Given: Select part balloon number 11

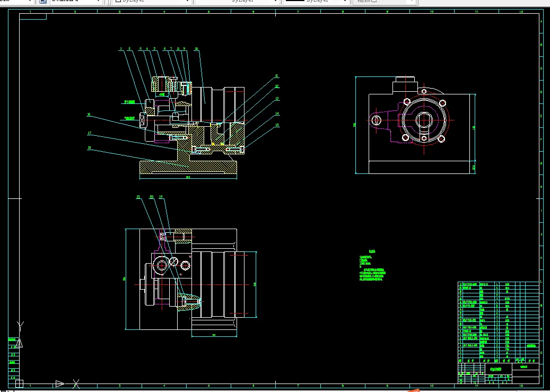Looking at the screenshot, I should [277, 76].
